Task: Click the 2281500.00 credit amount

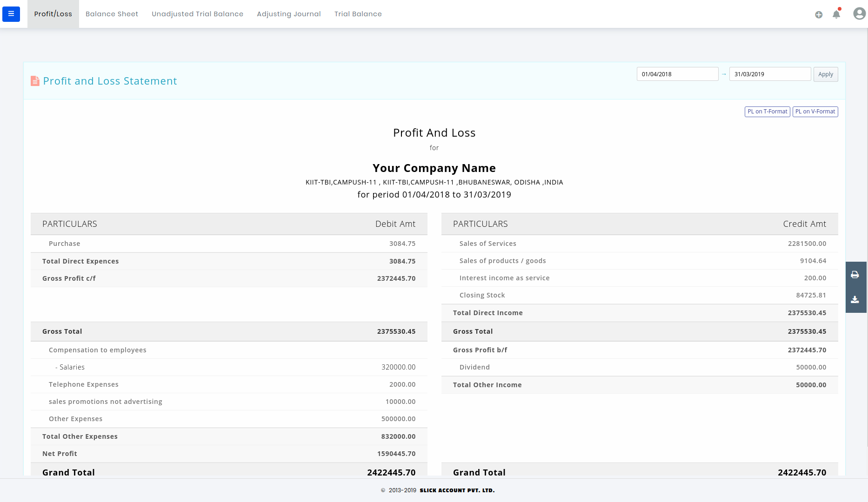Action: (807, 244)
